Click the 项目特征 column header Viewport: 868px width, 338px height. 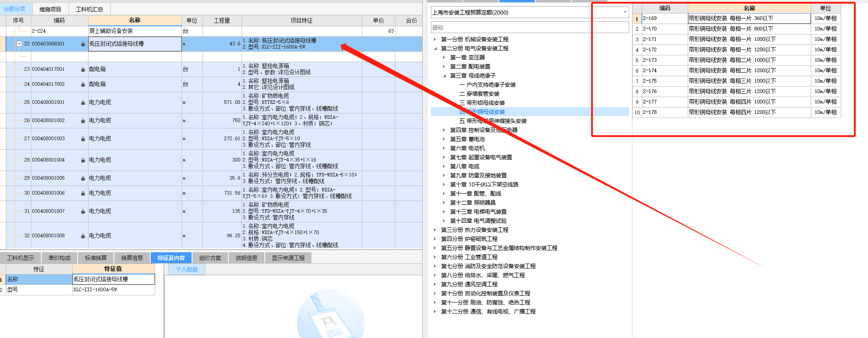point(301,20)
